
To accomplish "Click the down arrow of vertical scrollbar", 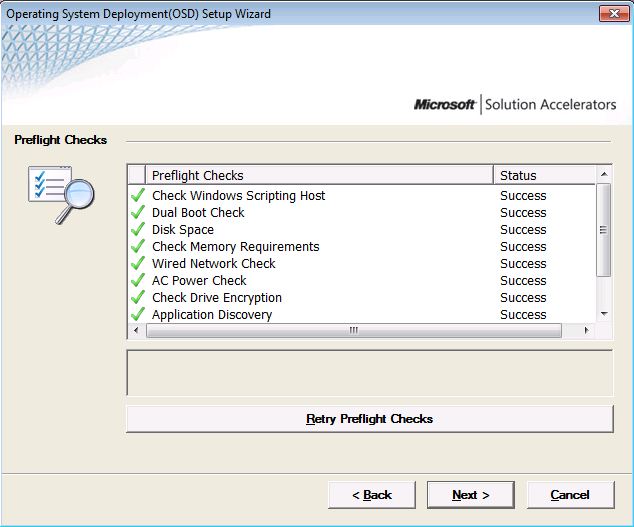I will pos(604,314).
